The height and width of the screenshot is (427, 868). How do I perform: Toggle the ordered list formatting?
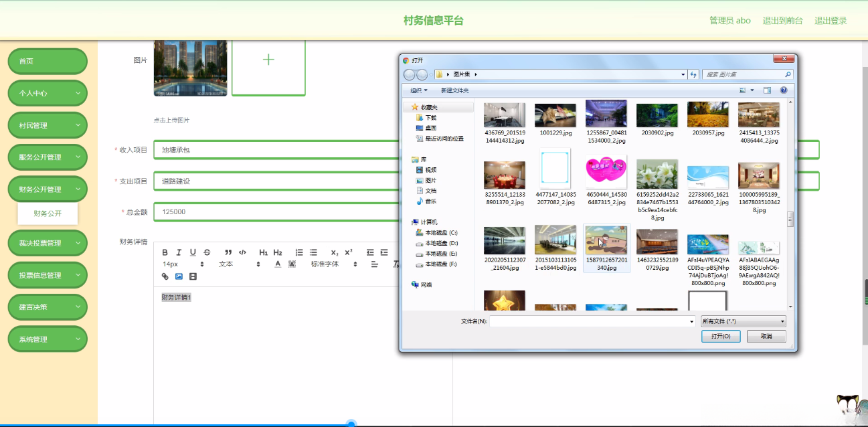pos(299,252)
